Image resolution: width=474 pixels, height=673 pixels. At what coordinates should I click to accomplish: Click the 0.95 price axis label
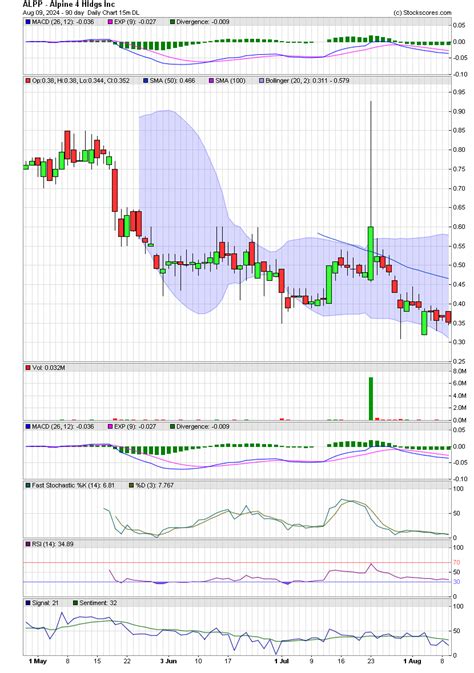pos(459,92)
